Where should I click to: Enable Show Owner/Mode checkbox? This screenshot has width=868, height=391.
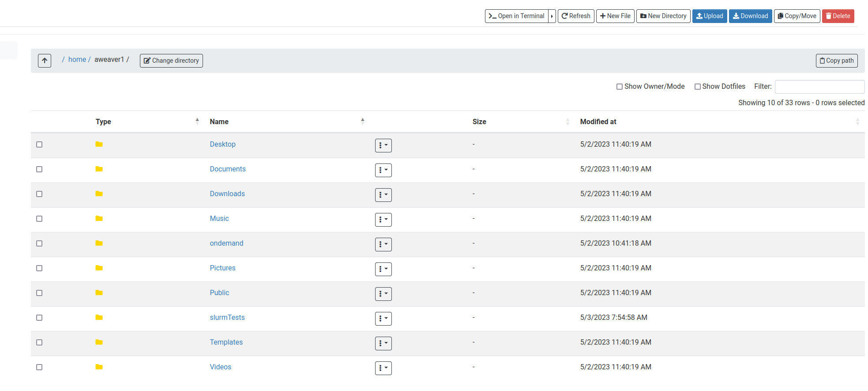[620, 87]
